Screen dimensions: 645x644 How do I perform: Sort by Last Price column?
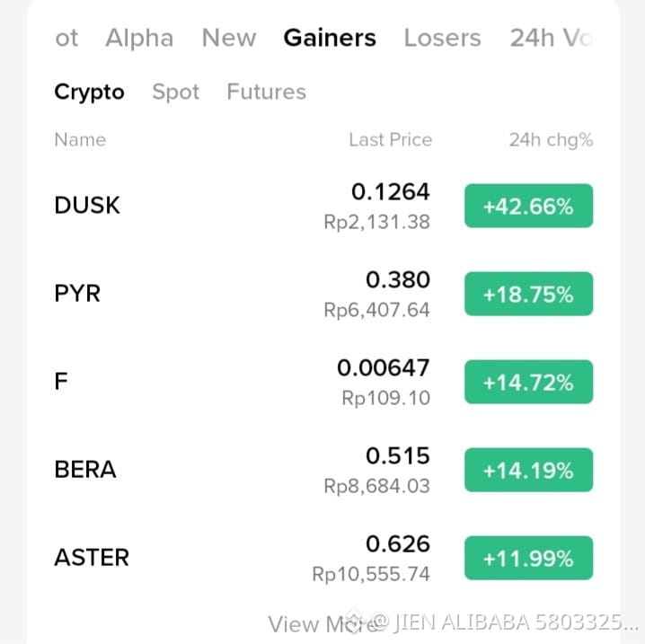(x=391, y=140)
